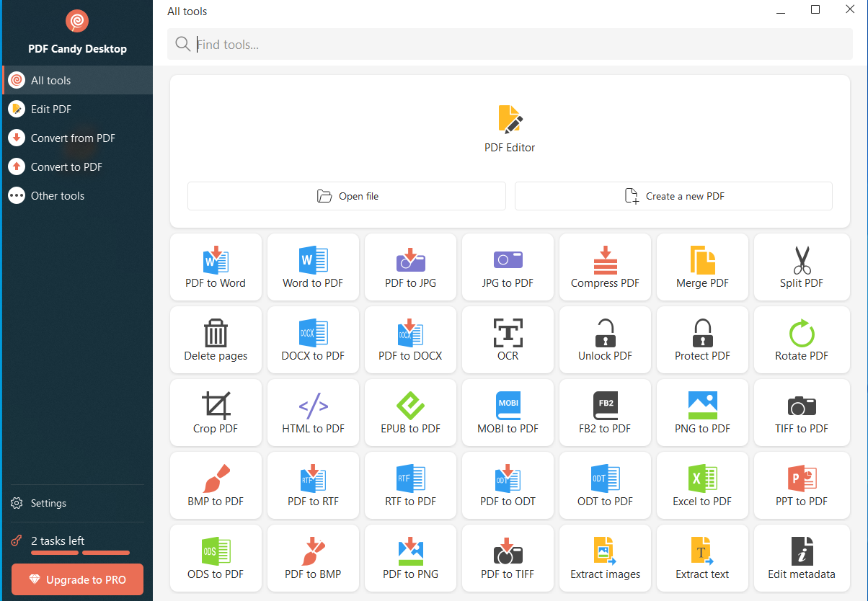Open the DOCX to PDF converter
Image resolution: width=868 pixels, height=601 pixels.
click(x=313, y=340)
